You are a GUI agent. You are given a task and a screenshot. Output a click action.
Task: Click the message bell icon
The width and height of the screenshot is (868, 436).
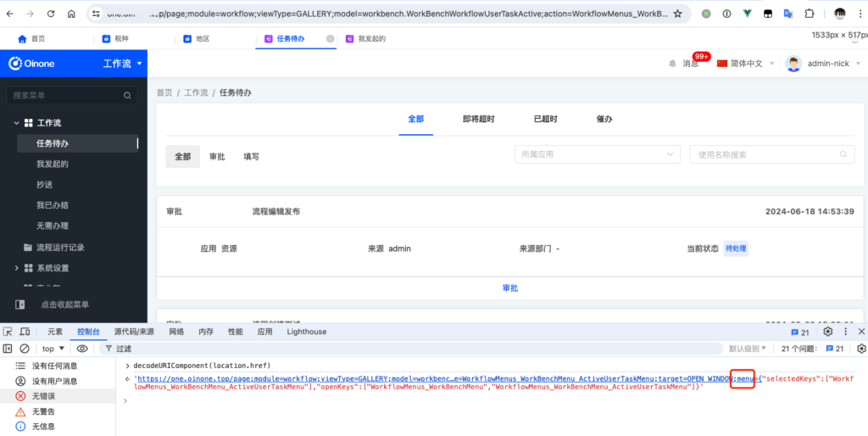(672, 64)
